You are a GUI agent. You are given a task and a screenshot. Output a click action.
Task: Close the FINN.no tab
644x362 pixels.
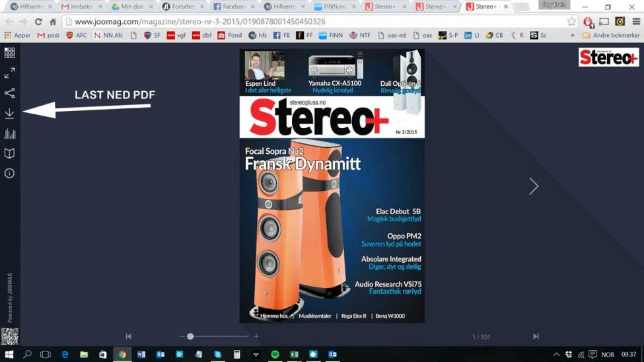[354, 7]
